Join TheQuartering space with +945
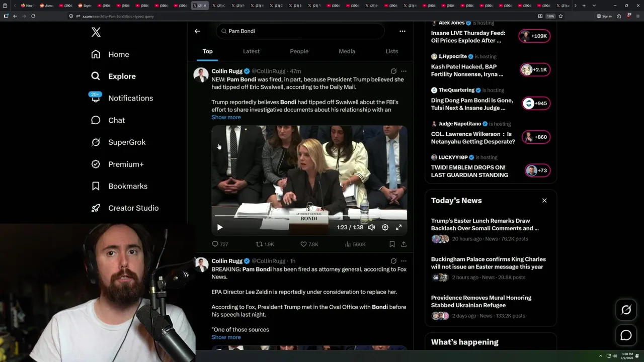This screenshot has height=362, width=644. (535, 104)
